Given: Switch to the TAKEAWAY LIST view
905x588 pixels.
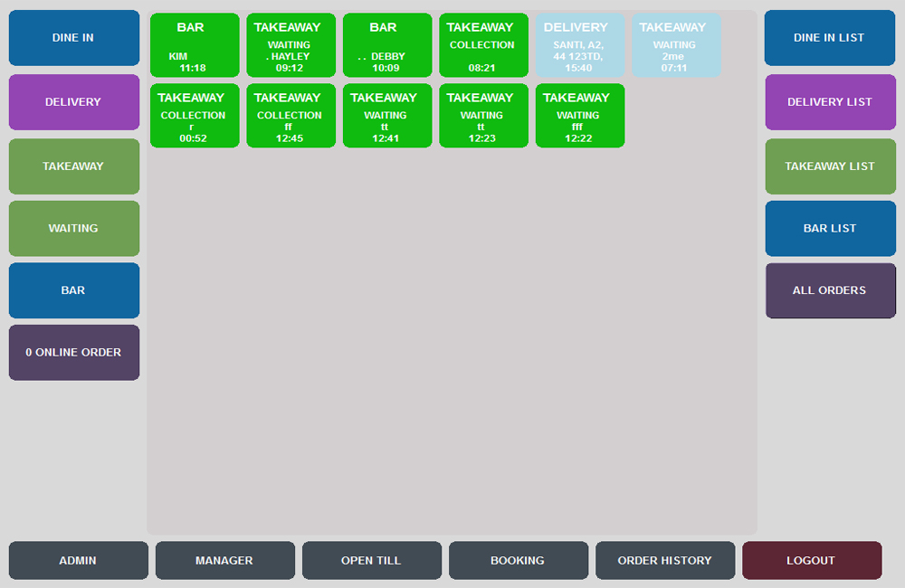Looking at the screenshot, I should (830, 166).
